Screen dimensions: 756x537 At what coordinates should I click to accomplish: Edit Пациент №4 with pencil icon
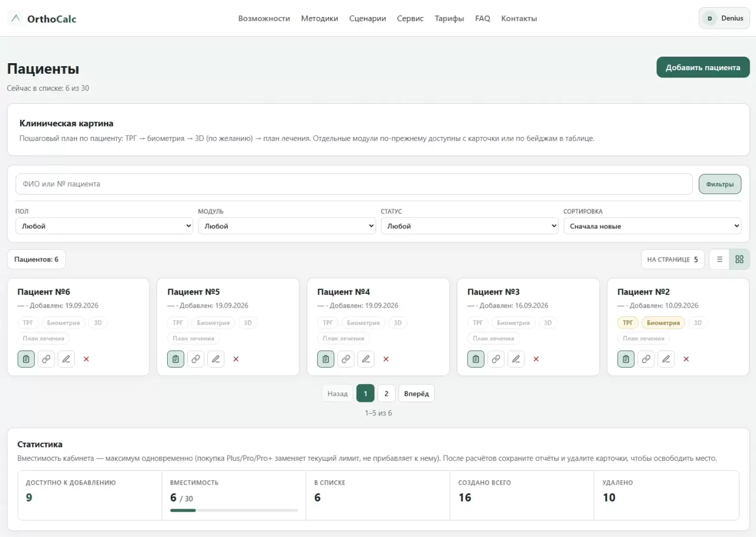(x=366, y=359)
